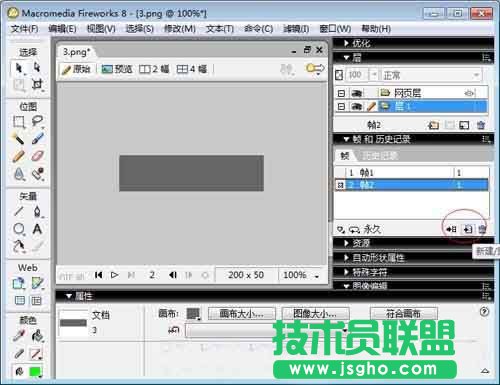
Task: Select the Eraser tool
Action: pos(37,156)
